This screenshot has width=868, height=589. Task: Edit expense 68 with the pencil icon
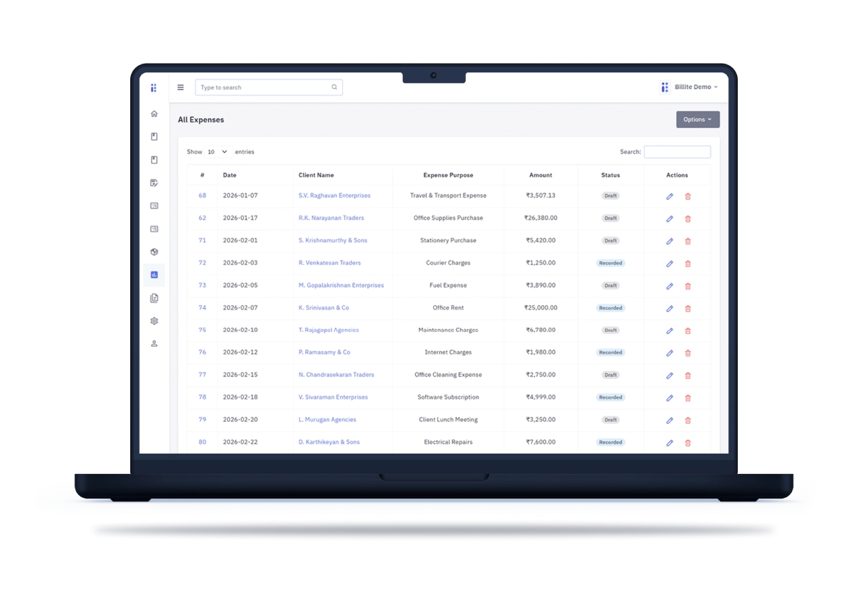[x=670, y=196]
